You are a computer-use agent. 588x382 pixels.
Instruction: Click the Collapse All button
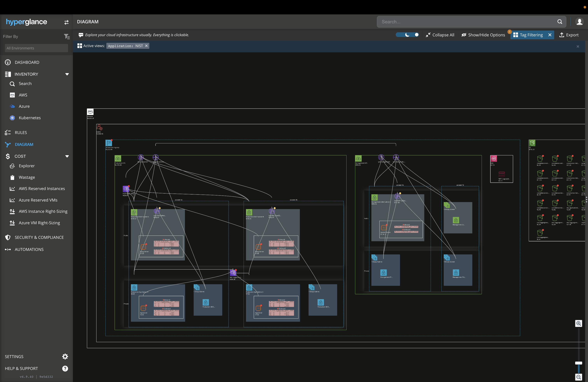(x=440, y=35)
